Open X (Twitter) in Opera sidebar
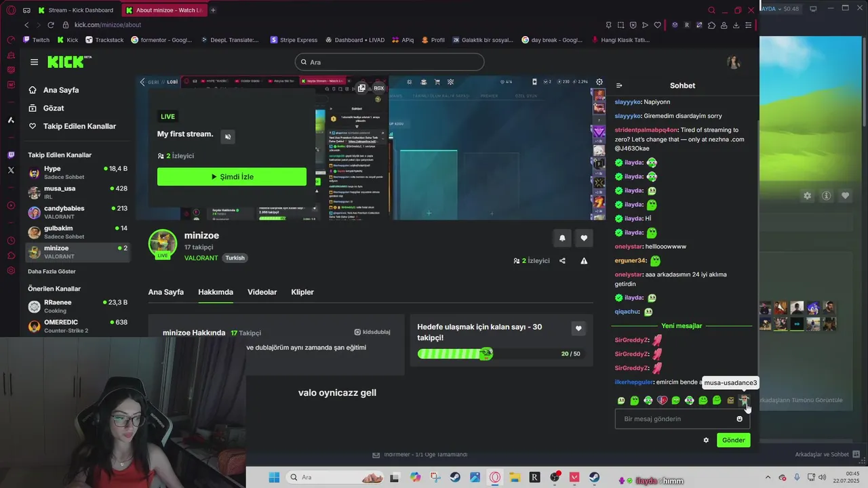Image resolution: width=868 pixels, height=488 pixels. pos(11,170)
